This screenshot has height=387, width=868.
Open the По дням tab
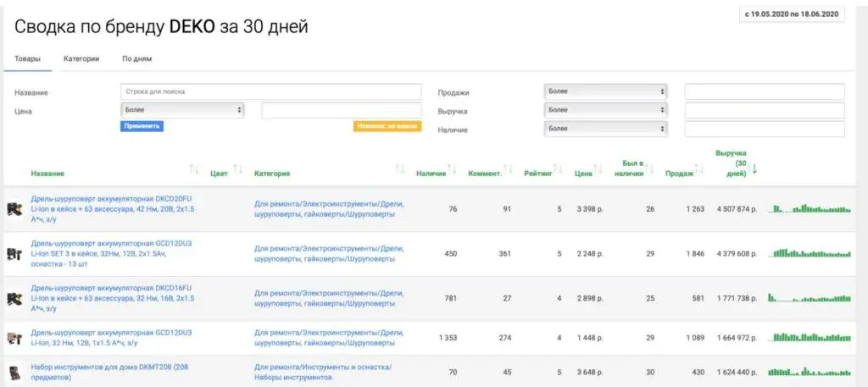[x=137, y=58]
